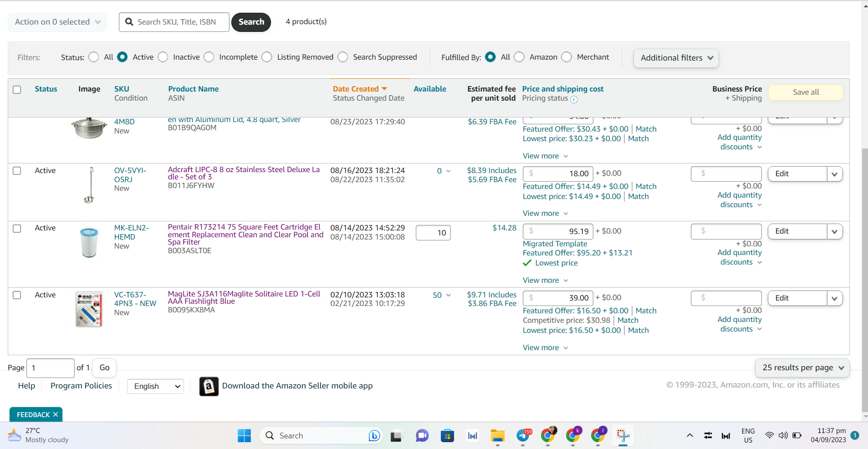
Task: Sort by the Available column header
Action: [430, 89]
